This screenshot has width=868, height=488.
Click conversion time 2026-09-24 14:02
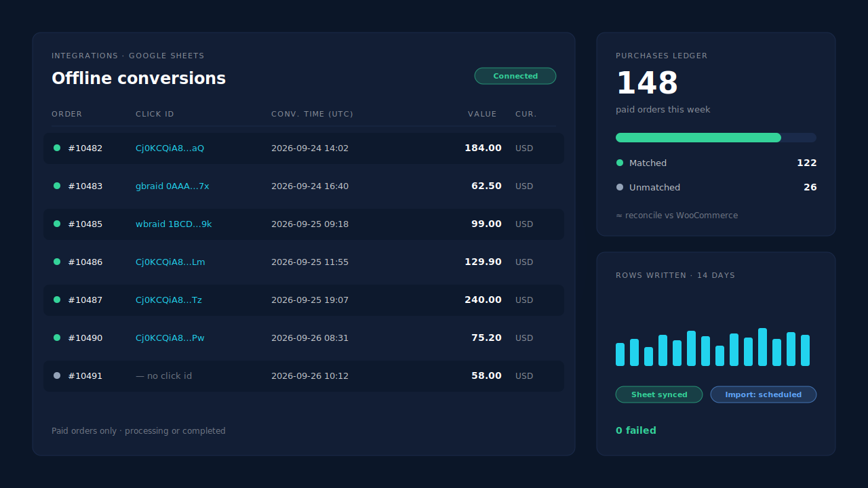(x=310, y=148)
